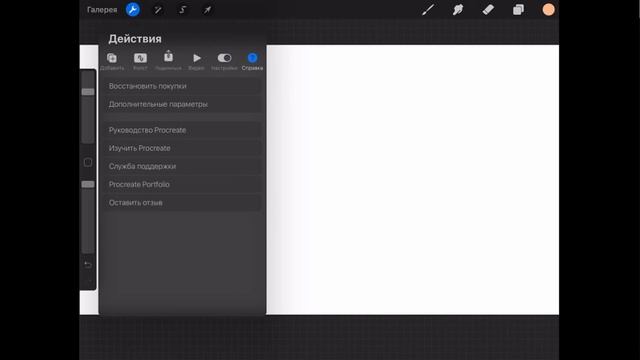Select the Справка (Help) tab

coord(252,61)
